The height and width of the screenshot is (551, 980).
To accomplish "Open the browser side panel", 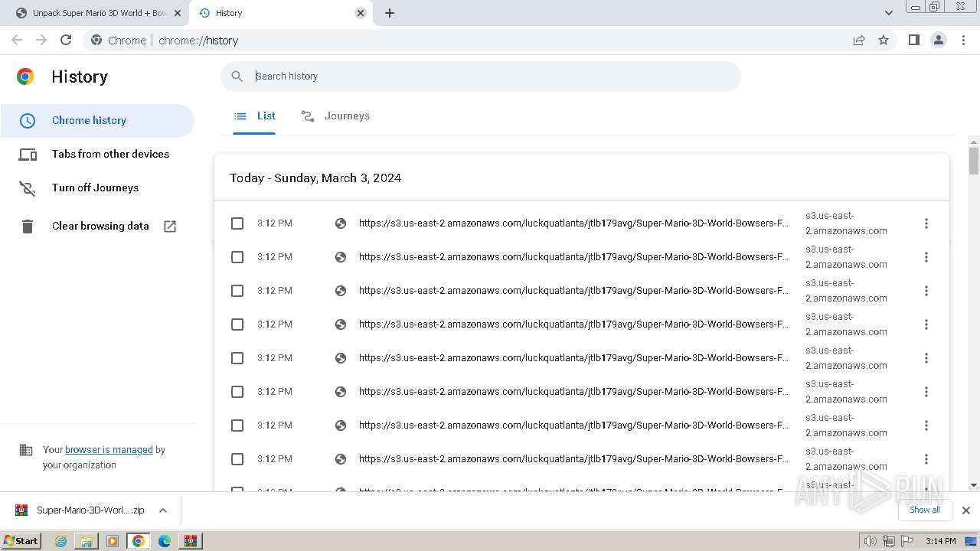I will 913,40.
